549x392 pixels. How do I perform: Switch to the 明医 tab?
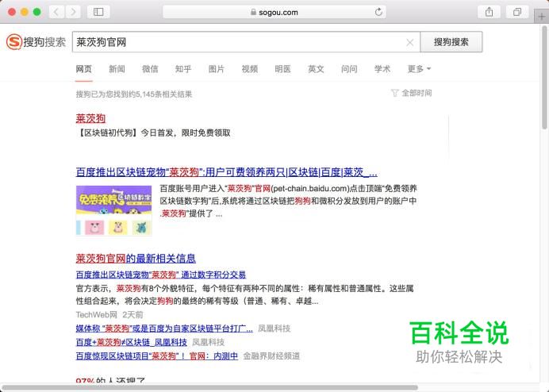click(282, 69)
